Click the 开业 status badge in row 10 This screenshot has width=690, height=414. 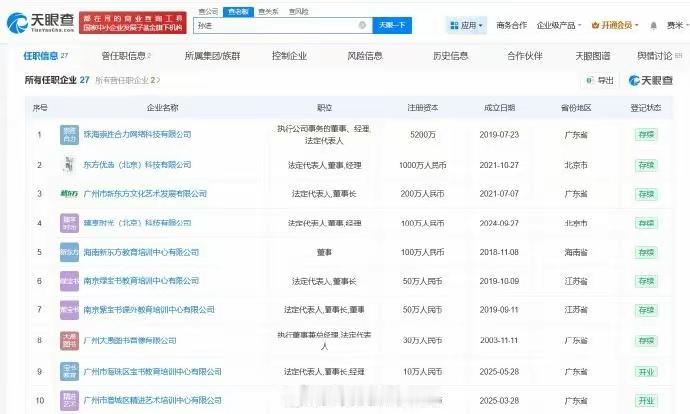pos(646,401)
